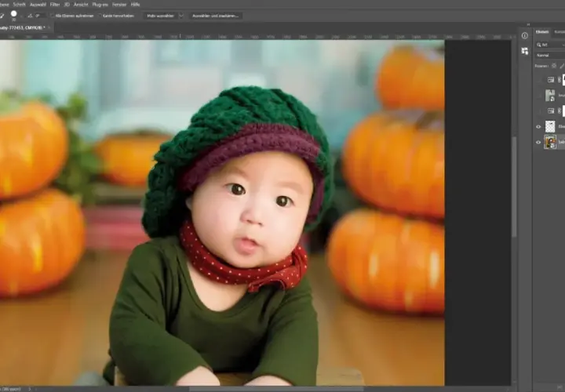Open the Hilfe menu
The width and height of the screenshot is (565, 392).
pos(135,5)
